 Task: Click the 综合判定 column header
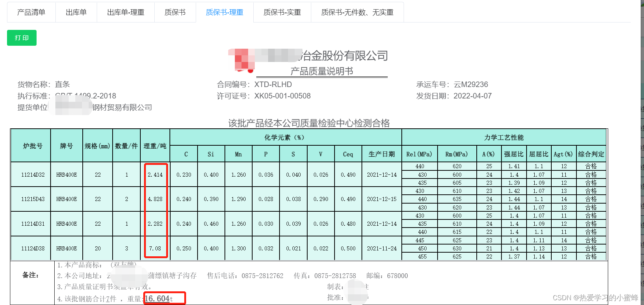[591, 154]
